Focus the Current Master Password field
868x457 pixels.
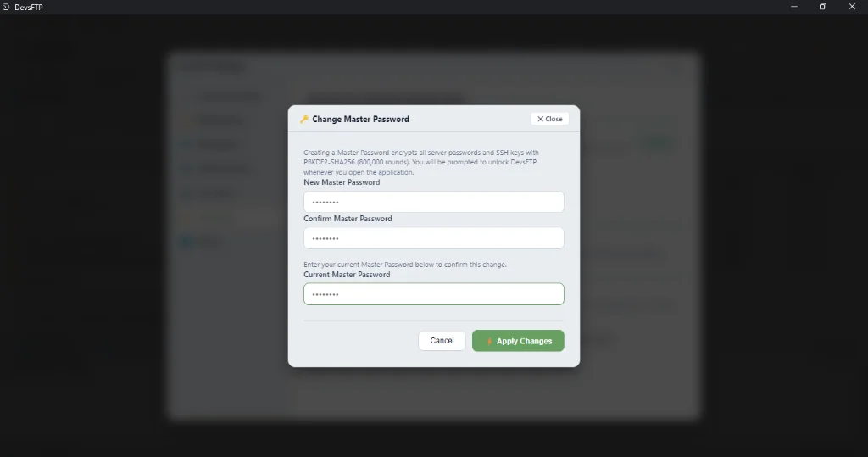click(x=433, y=294)
